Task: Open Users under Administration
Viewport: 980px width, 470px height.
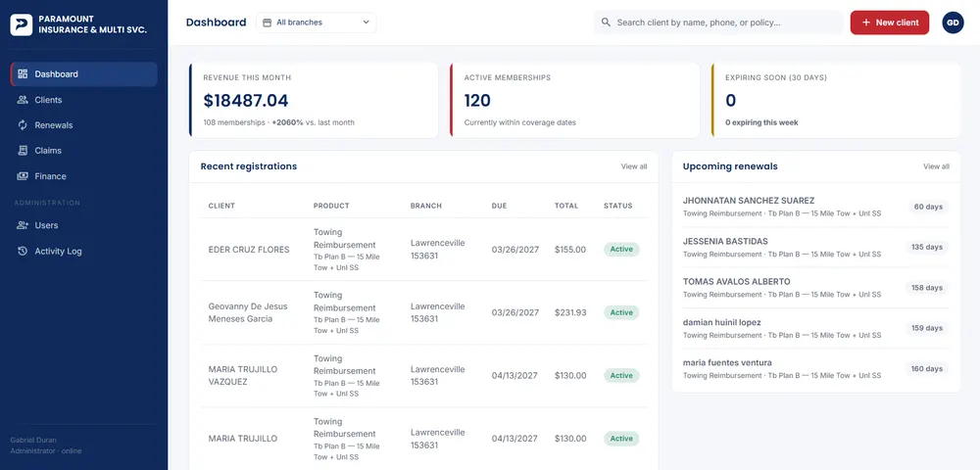Action: [x=83, y=225]
